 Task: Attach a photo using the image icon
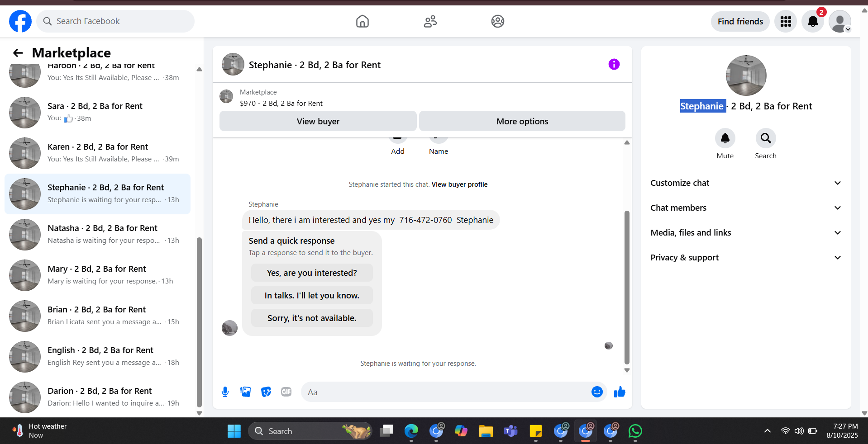[245, 392]
